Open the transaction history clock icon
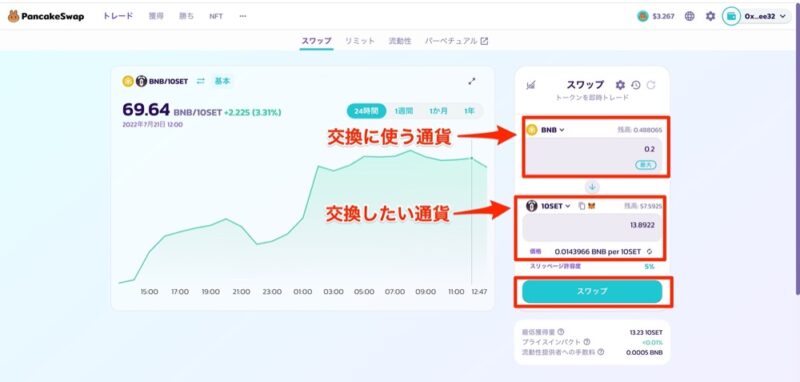 click(x=636, y=85)
